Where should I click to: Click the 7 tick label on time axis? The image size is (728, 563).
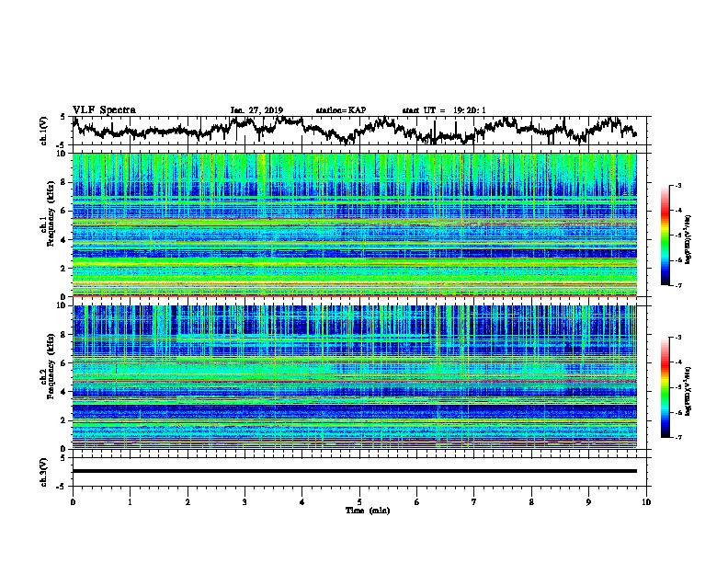pos(473,502)
